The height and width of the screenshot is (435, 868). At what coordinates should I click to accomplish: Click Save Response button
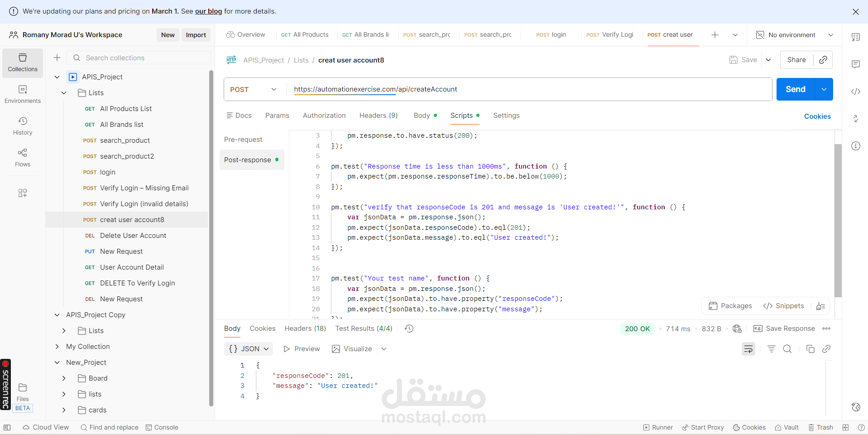point(784,329)
